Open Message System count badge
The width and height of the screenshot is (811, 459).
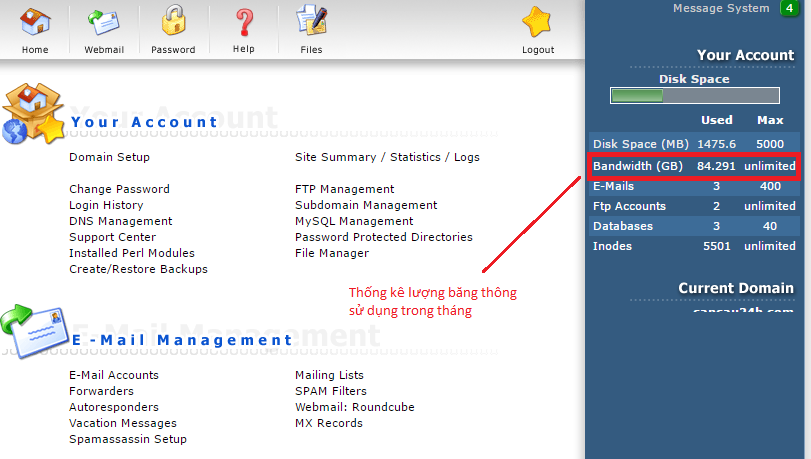tap(789, 8)
